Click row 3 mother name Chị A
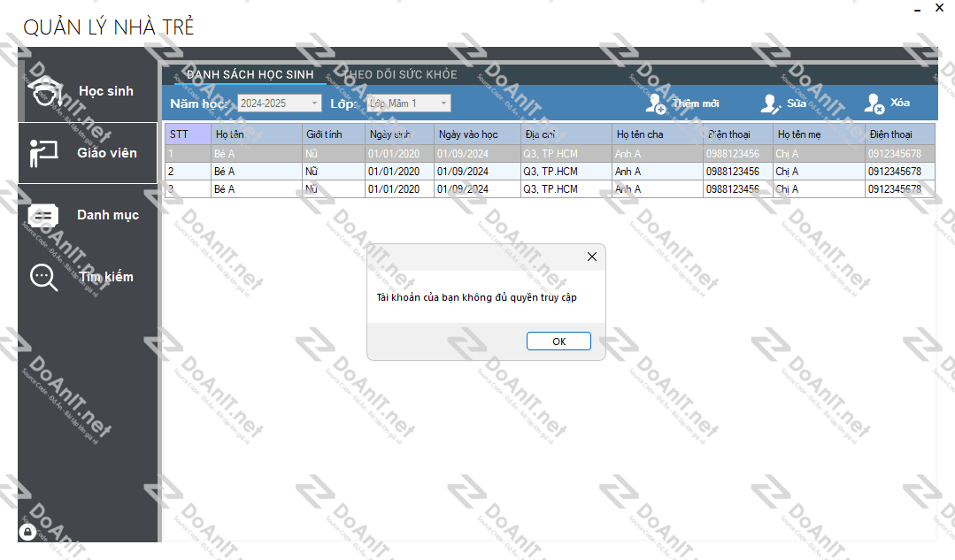The width and height of the screenshot is (955, 560). 819,189
